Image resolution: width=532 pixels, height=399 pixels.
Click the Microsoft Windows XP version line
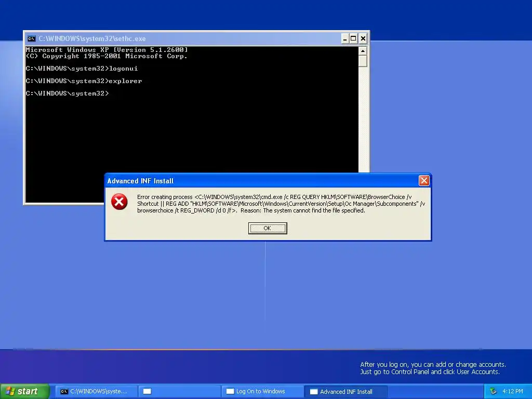107,50
